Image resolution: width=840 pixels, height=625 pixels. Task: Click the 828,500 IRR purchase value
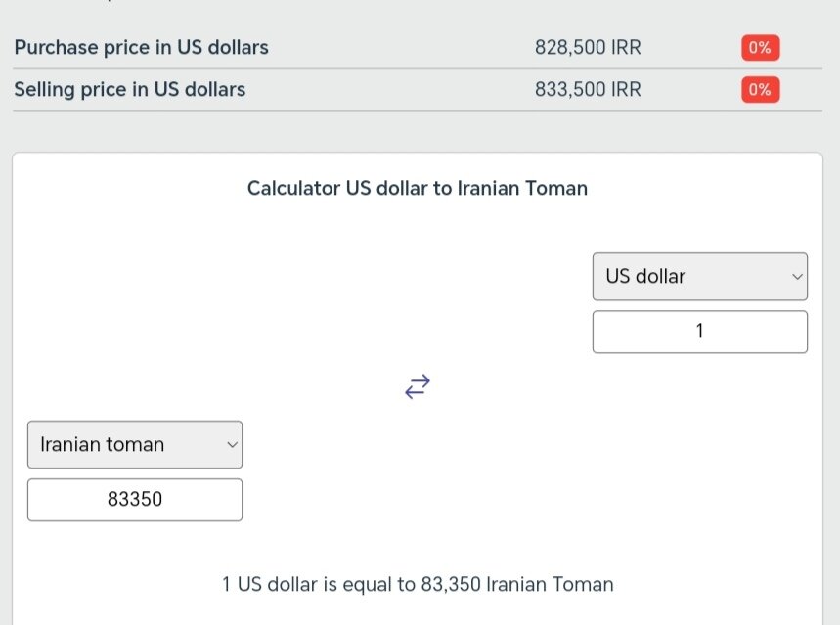pyautogui.click(x=588, y=48)
